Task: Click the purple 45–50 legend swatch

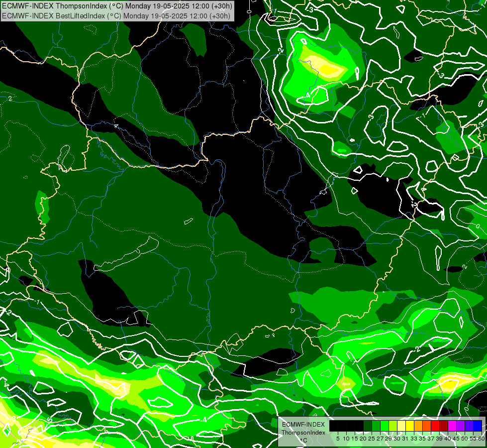Action: tap(461, 426)
